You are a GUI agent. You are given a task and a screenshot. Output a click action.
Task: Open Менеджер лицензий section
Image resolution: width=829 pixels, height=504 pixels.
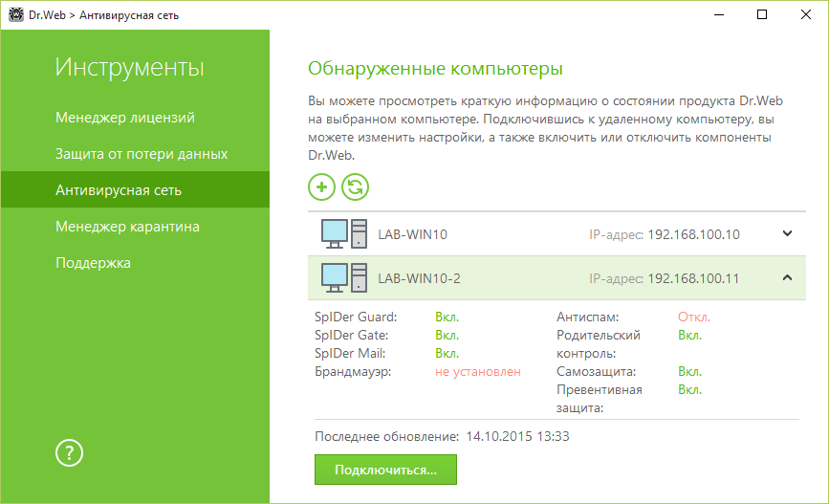click(x=125, y=118)
